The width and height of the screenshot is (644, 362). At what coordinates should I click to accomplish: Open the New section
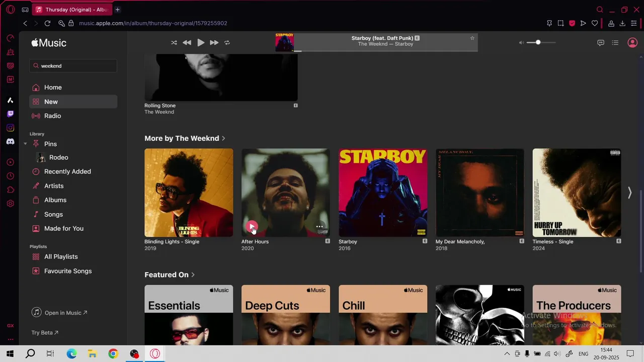[x=73, y=102]
